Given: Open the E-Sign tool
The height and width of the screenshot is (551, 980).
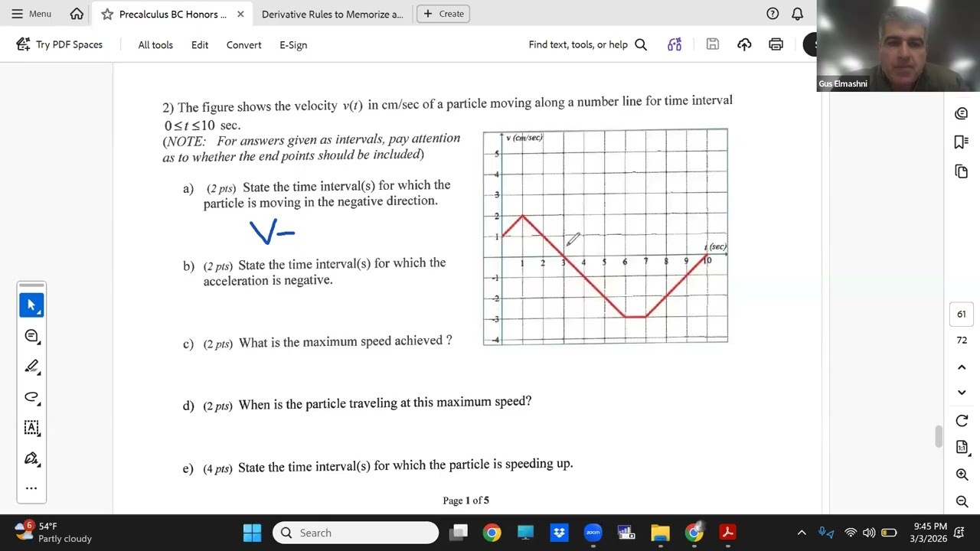Looking at the screenshot, I should coord(293,44).
